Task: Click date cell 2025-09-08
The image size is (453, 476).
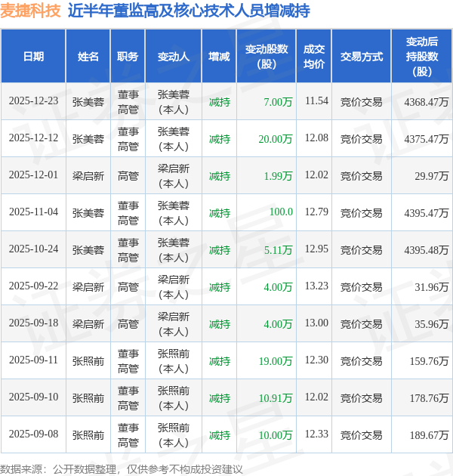Action: point(33,434)
